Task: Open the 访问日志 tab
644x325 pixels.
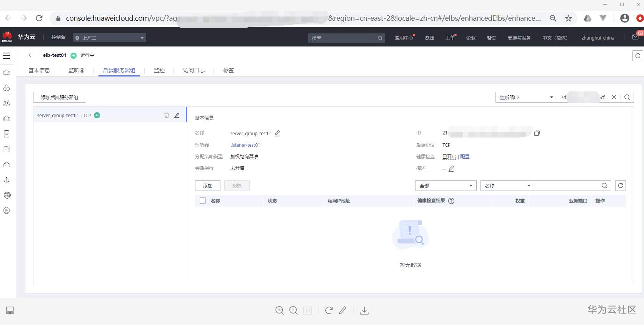Action: point(194,70)
